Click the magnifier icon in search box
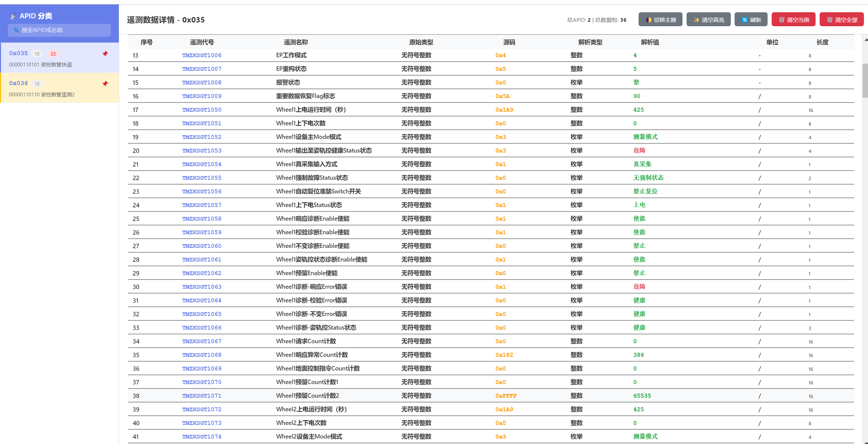This screenshot has width=868, height=444. pos(16,30)
